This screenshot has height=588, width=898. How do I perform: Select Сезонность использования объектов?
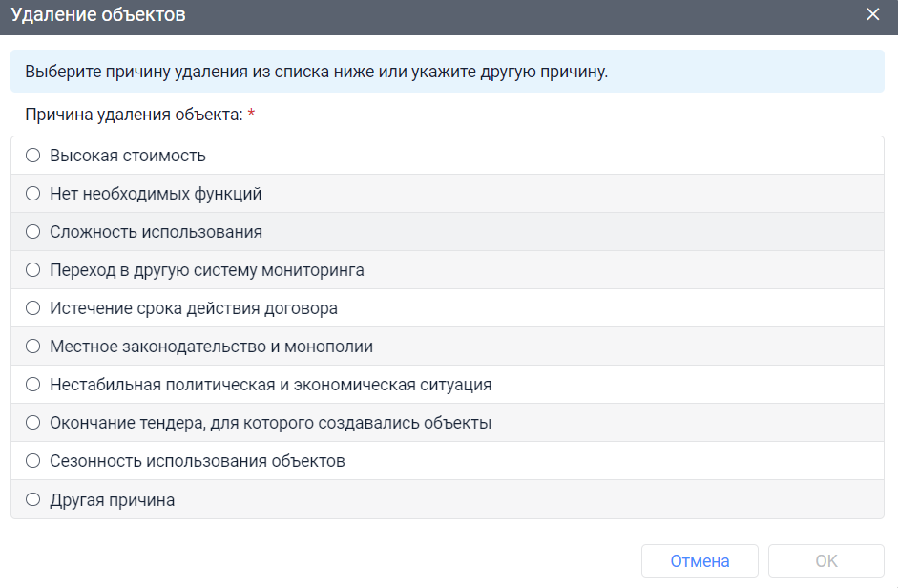[32, 460]
